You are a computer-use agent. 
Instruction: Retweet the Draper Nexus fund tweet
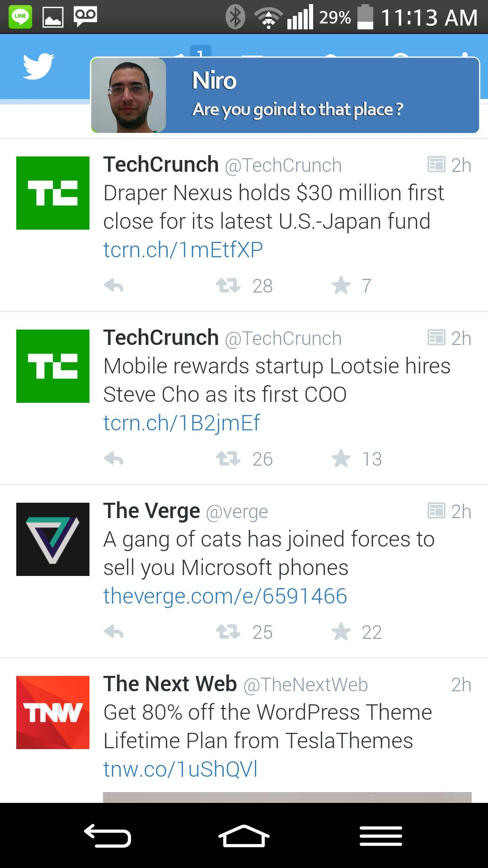click(228, 286)
